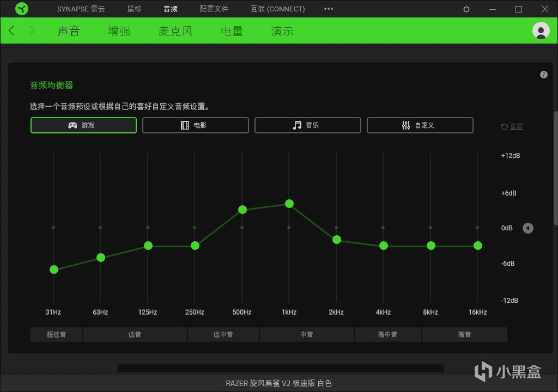Open the user profile avatar
The height and width of the screenshot is (392, 558).
[x=541, y=30]
